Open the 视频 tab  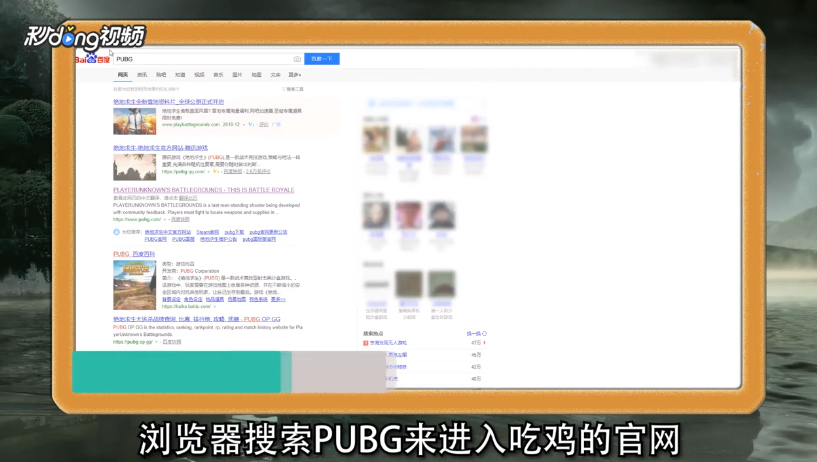pyautogui.click(x=200, y=75)
